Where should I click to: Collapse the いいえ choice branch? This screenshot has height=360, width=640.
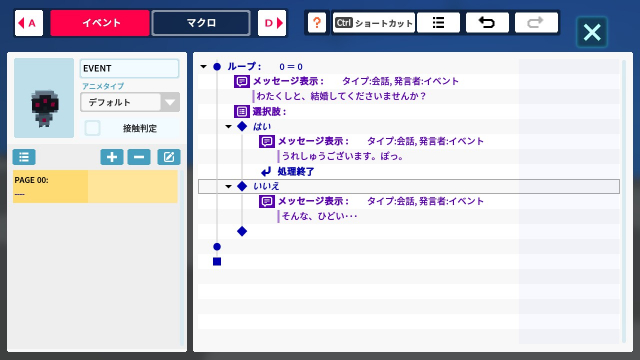tap(229, 187)
